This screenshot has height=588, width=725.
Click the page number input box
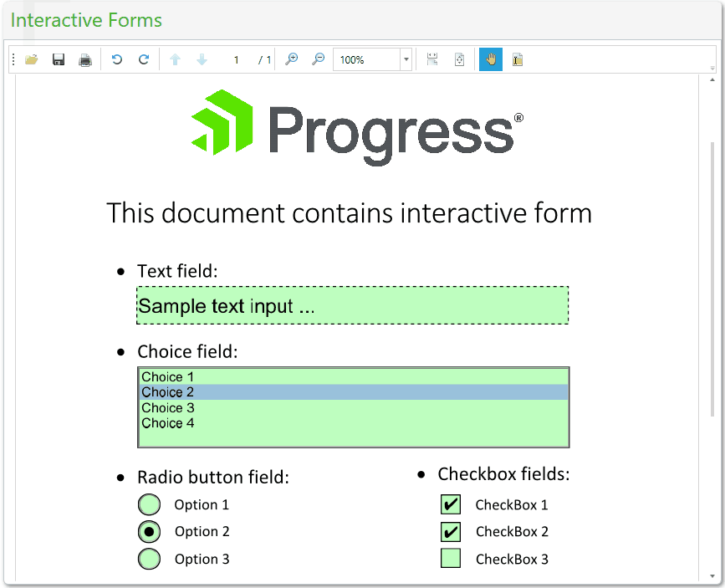pyautogui.click(x=236, y=59)
